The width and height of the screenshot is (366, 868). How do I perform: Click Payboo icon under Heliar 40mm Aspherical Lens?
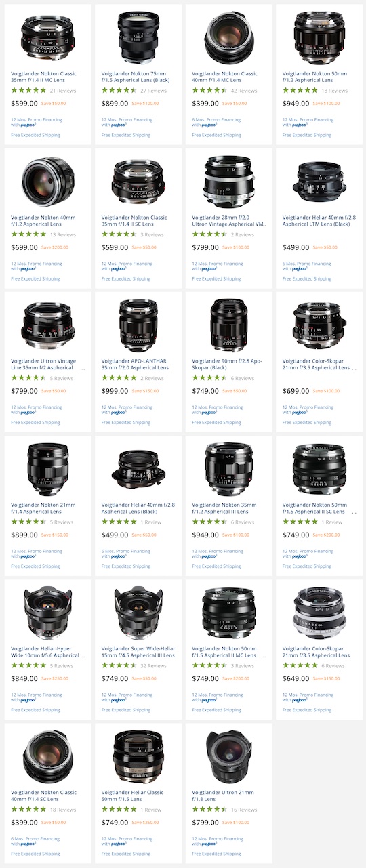(x=119, y=556)
